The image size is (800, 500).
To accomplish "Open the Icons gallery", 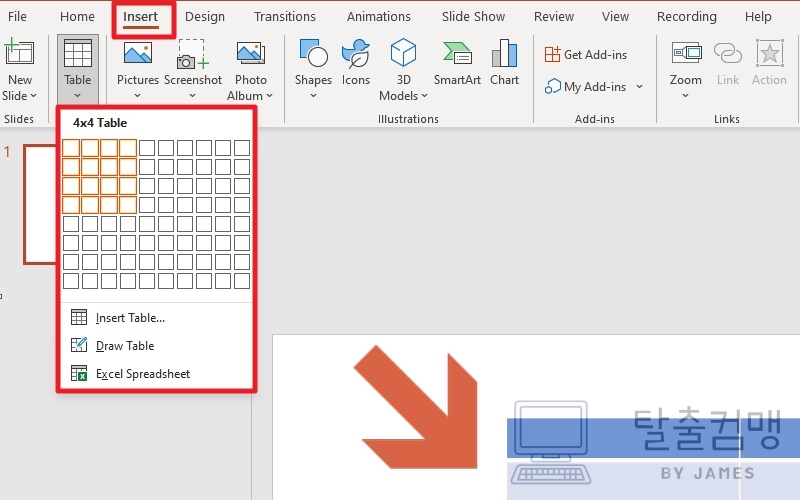I will click(356, 61).
